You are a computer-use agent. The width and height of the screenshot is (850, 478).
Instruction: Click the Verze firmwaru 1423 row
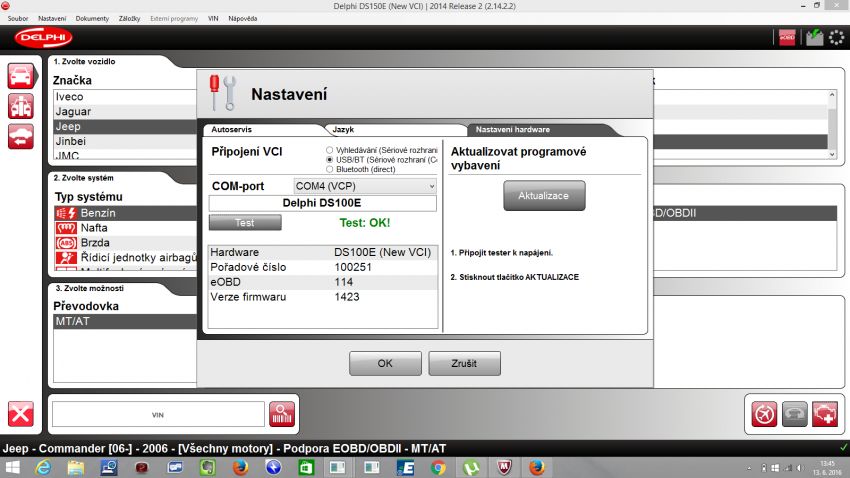click(x=323, y=297)
